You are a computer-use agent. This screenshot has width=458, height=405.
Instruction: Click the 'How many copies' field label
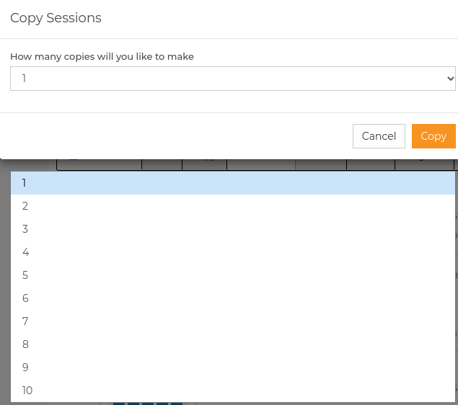click(102, 57)
